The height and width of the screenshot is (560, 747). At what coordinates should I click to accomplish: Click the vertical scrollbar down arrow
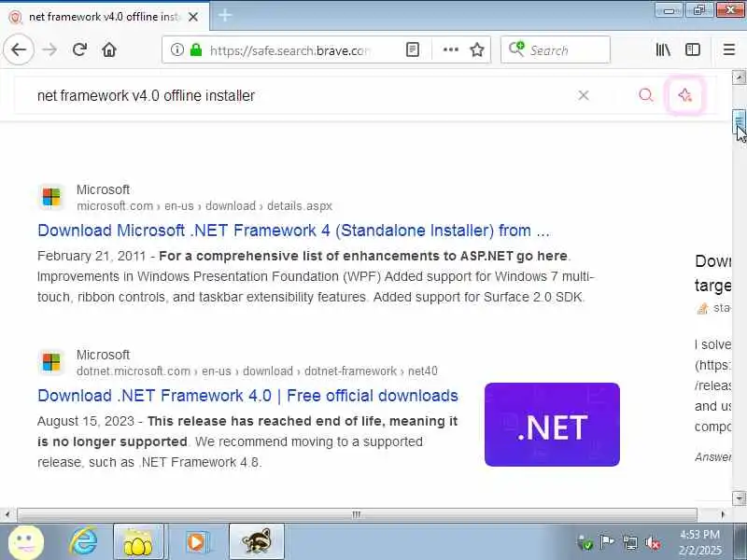[739, 498]
